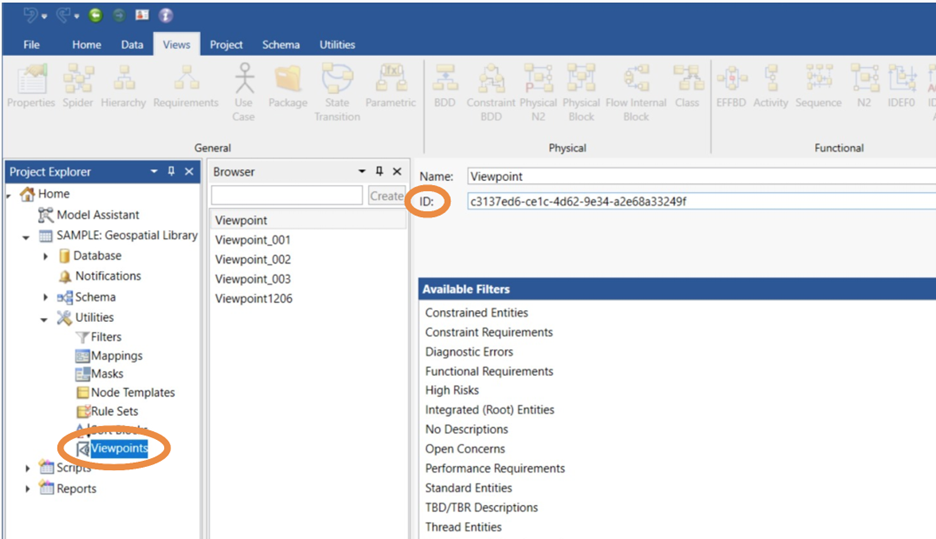Expand the Reports tree node
Screen dimensions: 936x539
(28, 489)
